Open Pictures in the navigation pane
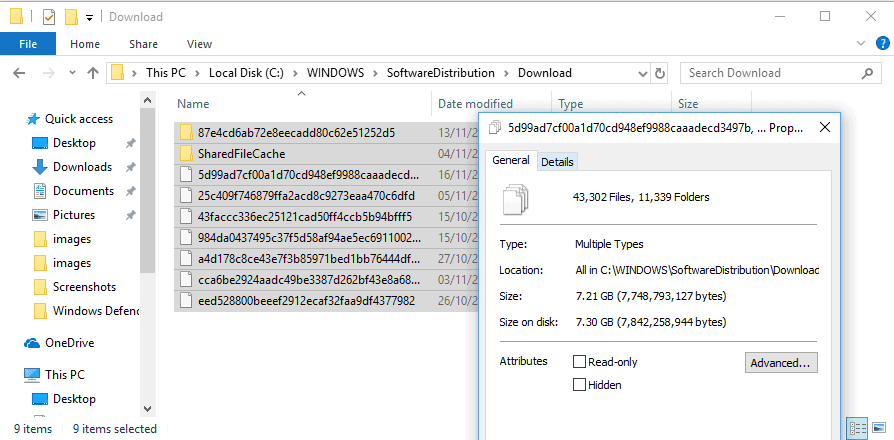Screen dimensions: 894x440 [74, 214]
